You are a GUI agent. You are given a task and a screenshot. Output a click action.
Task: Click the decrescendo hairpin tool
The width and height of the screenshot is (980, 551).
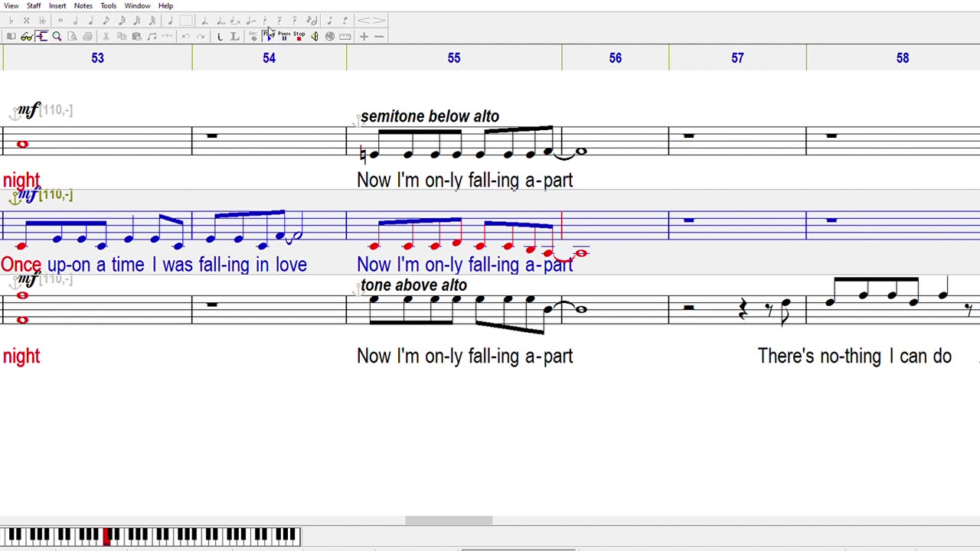coord(380,21)
